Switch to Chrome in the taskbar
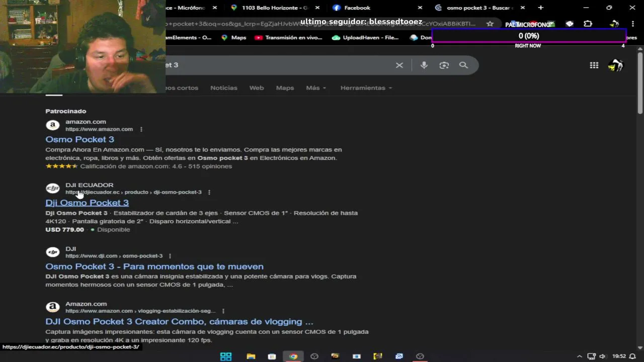This screenshot has width=644, height=362. tap(293, 356)
